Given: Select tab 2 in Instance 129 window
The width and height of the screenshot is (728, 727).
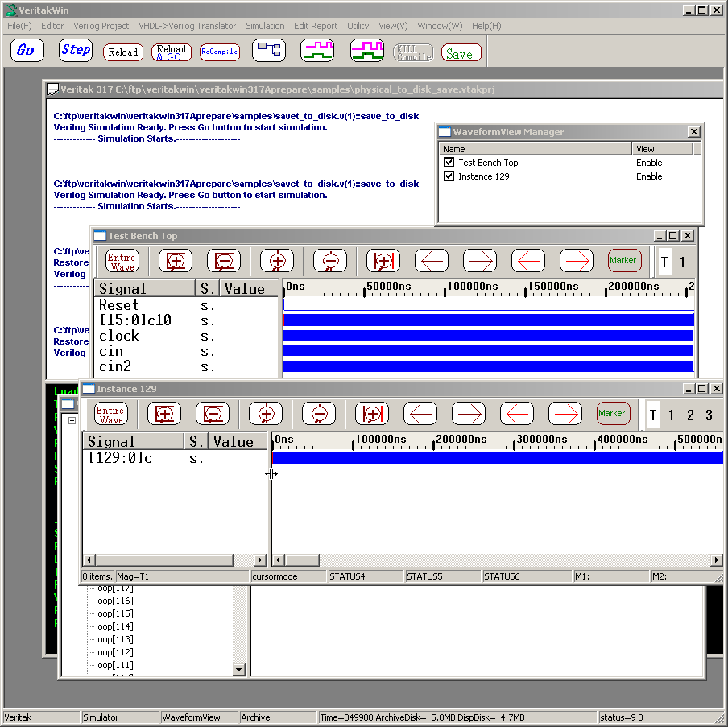Looking at the screenshot, I should 690,415.
